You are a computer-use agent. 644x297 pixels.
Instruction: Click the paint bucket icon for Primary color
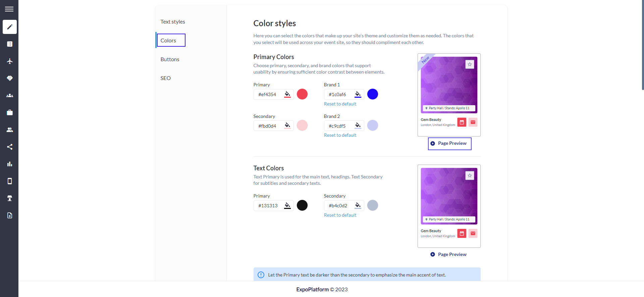click(x=287, y=94)
